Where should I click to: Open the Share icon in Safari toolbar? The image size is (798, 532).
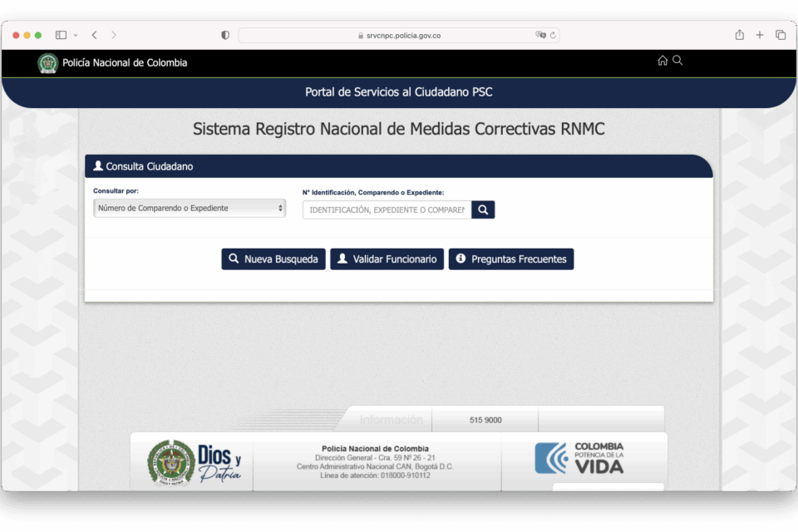pos(740,35)
